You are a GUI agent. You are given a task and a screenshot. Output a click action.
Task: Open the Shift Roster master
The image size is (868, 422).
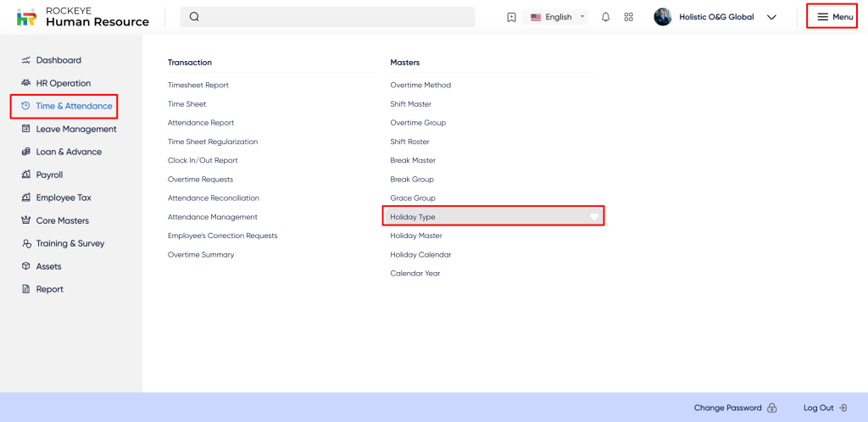[409, 142]
